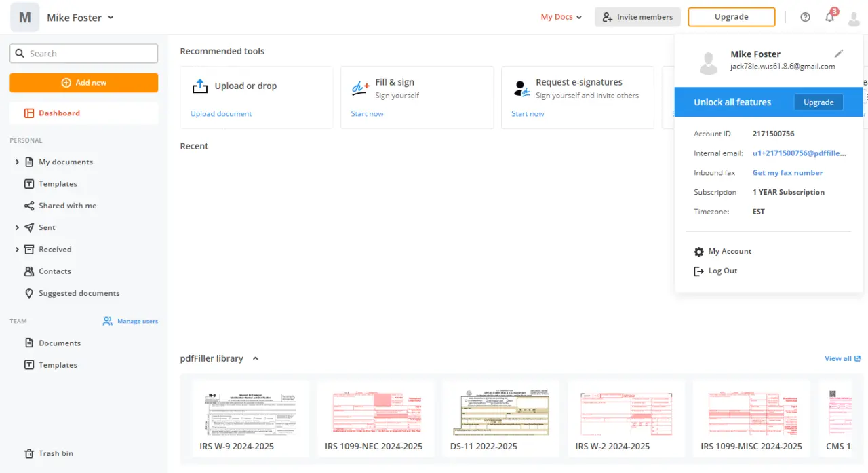Open the My Docs dropdown

pyautogui.click(x=561, y=17)
